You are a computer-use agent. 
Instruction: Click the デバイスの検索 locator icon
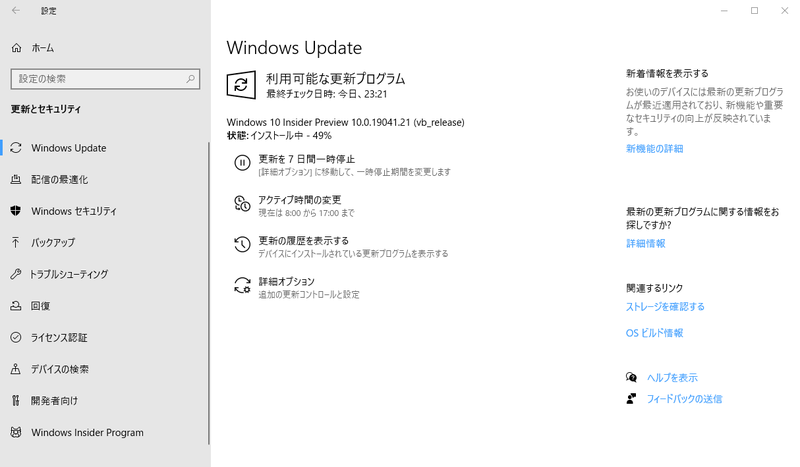(16, 369)
